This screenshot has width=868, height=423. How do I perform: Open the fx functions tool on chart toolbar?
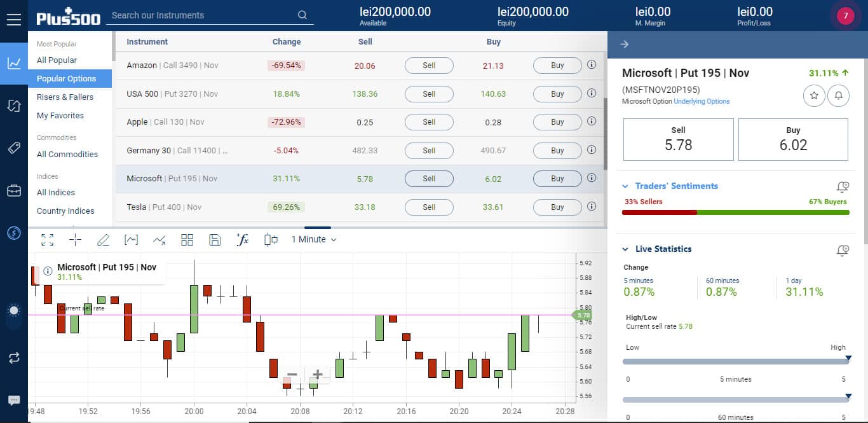point(242,240)
